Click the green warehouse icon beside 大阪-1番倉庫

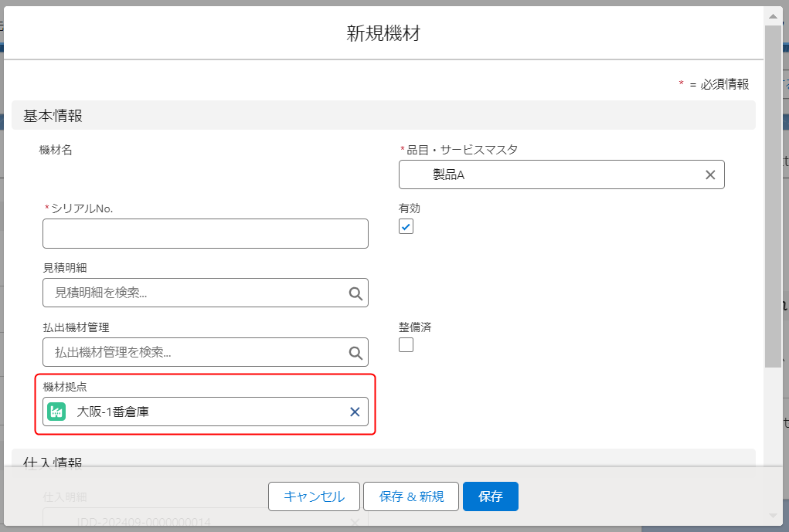click(x=56, y=412)
